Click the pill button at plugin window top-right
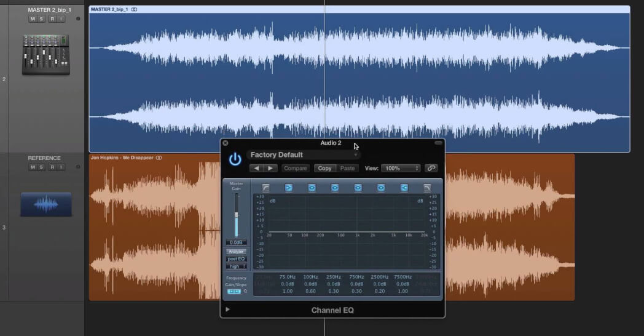 click(x=438, y=143)
